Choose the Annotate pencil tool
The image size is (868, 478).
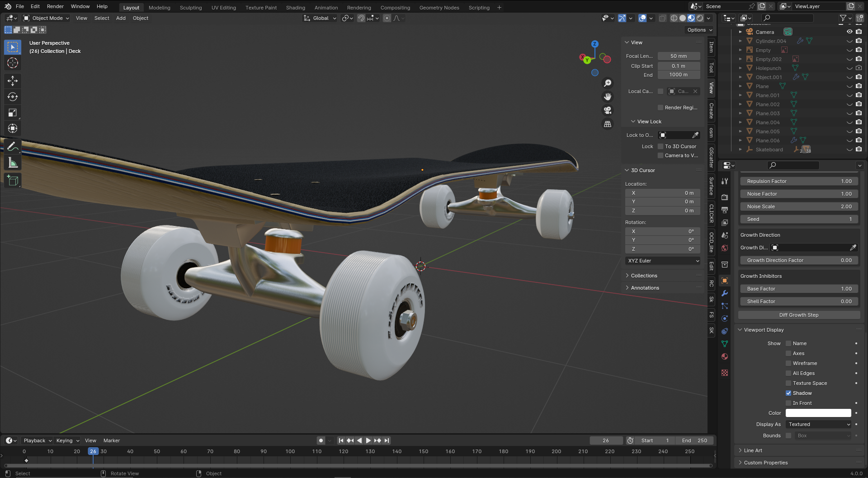point(13,147)
